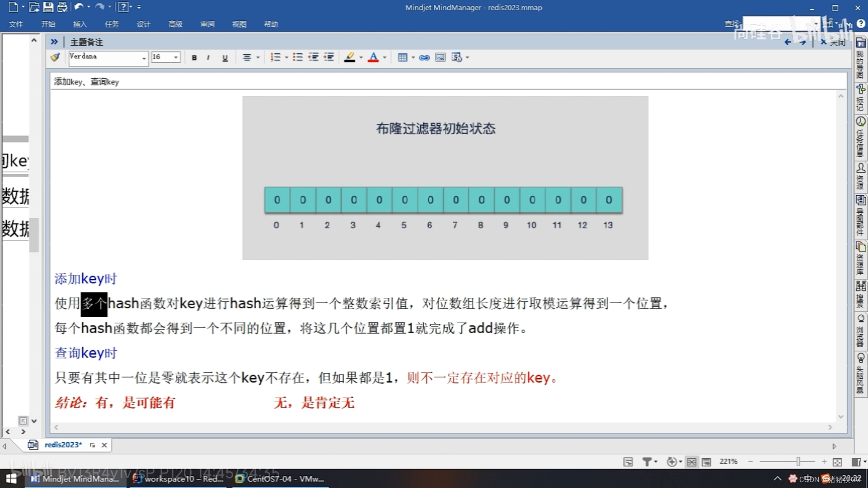Click the font color A swatch
868x488 pixels.
click(373, 57)
